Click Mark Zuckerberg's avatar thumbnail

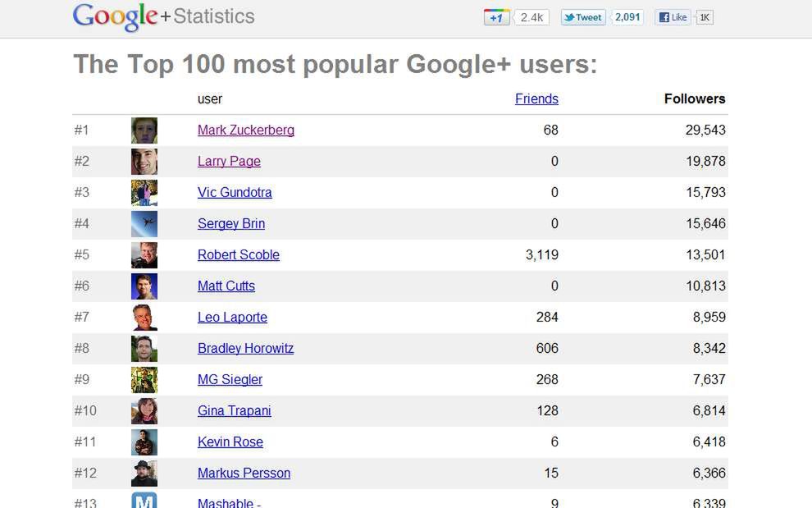coord(144,130)
